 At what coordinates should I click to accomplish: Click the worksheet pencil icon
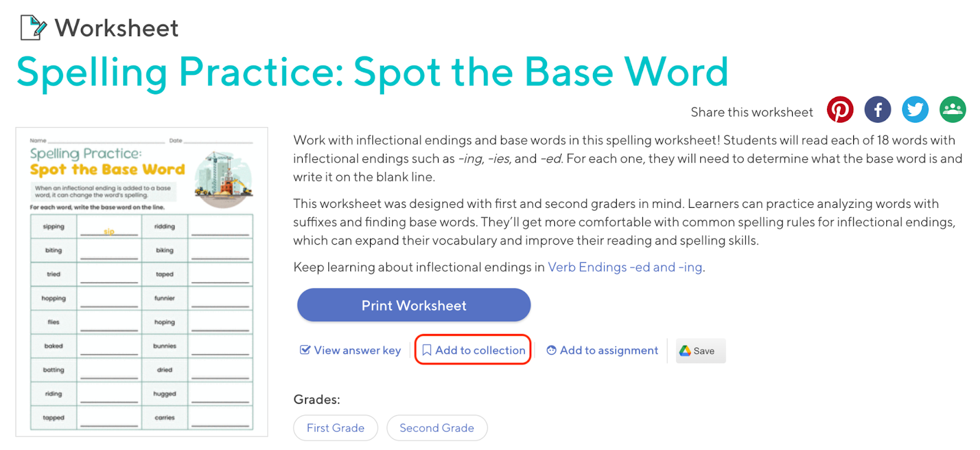tap(33, 28)
